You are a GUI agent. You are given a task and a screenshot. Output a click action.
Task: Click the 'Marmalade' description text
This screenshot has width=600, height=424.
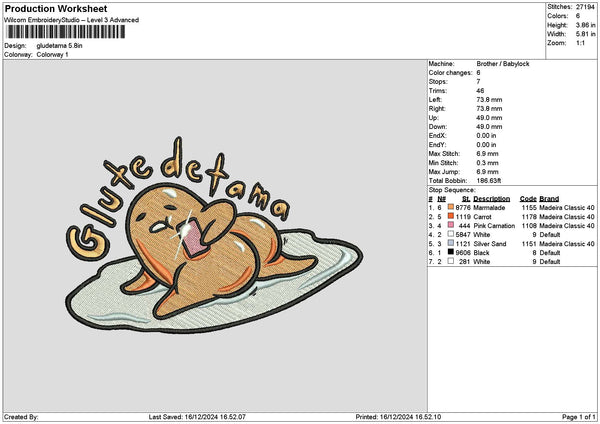pyautogui.click(x=489, y=208)
